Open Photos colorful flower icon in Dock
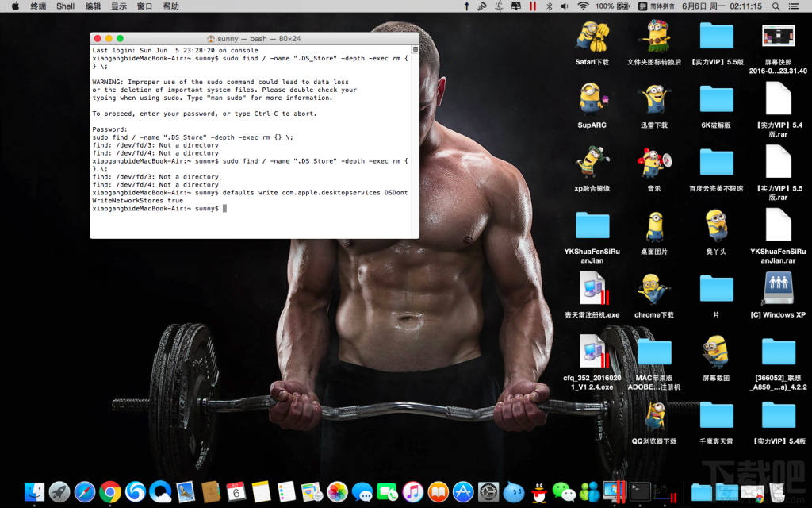The width and height of the screenshot is (812, 508). pos(337,491)
